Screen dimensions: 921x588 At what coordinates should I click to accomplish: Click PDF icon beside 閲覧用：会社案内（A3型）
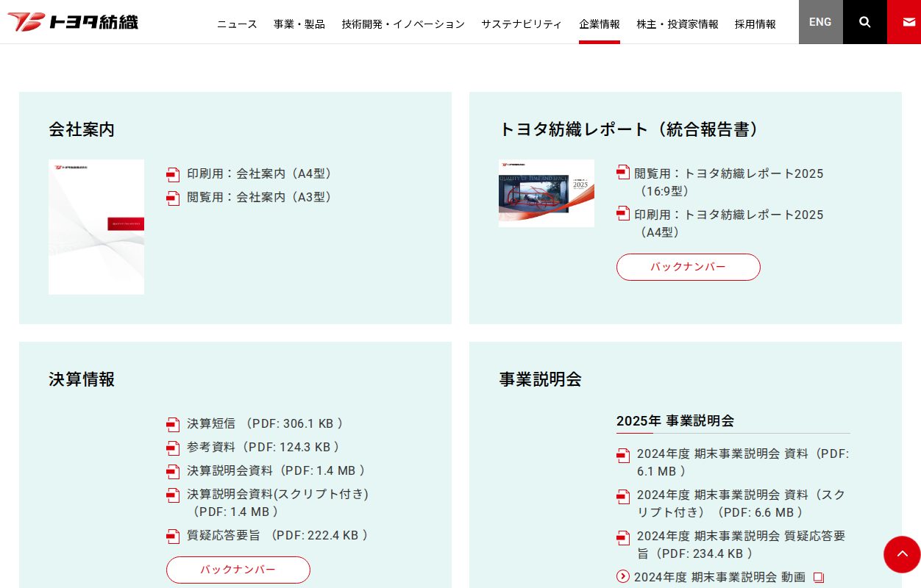pyautogui.click(x=173, y=198)
